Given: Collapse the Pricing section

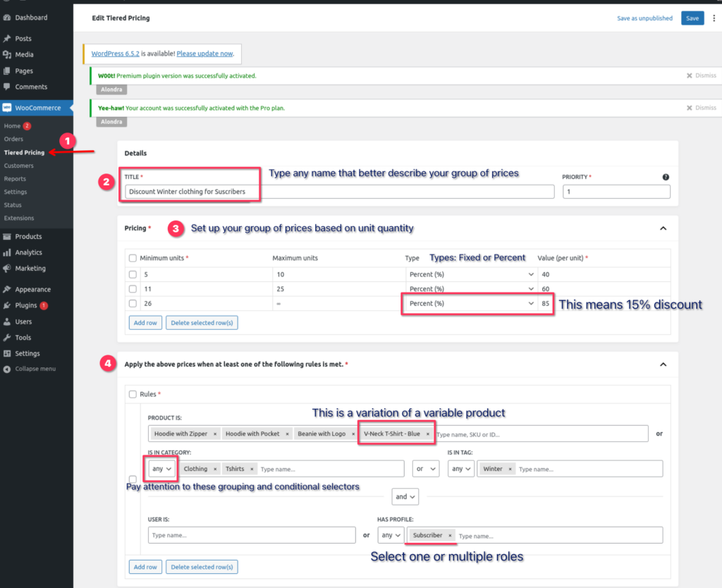Looking at the screenshot, I should [x=663, y=228].
